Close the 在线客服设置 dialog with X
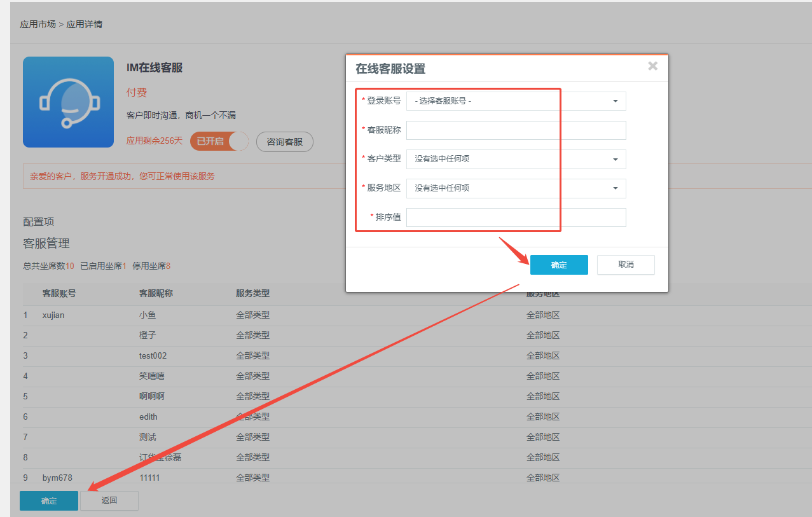This screenshot has width=812, height=517. (x=652, y=65)
